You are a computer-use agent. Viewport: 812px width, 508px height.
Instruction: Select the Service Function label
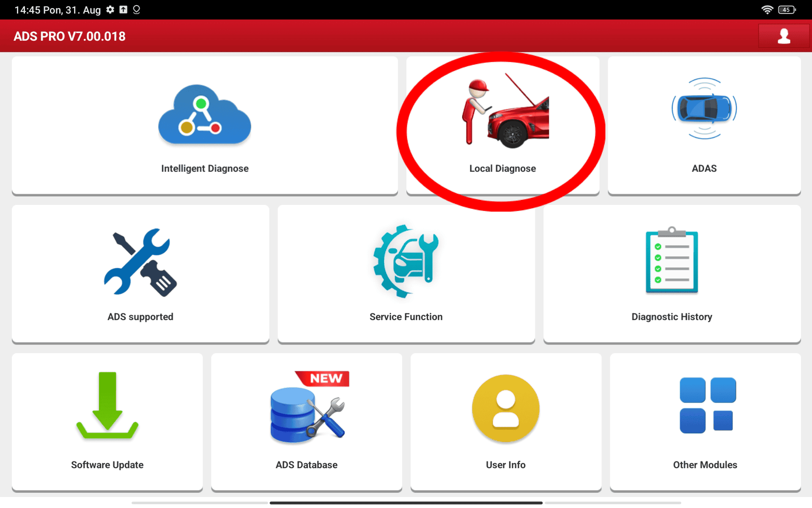(x=406, y=317)
